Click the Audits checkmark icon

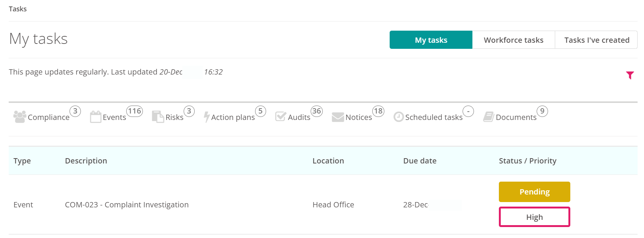(280, 116)
